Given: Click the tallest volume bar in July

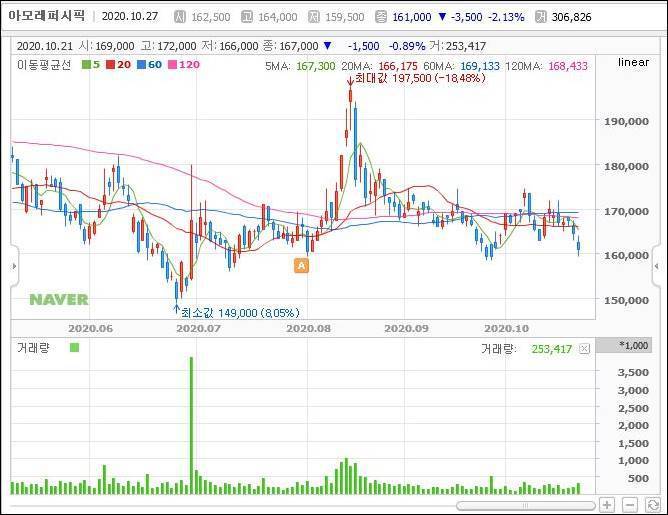Looking at the screenshot, I should (x=191, y=425).
